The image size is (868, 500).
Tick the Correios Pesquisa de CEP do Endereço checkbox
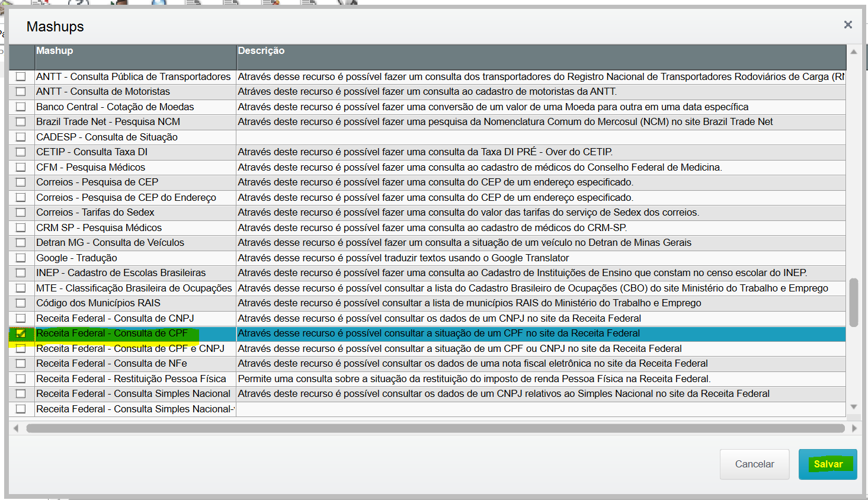coord(21,197)
